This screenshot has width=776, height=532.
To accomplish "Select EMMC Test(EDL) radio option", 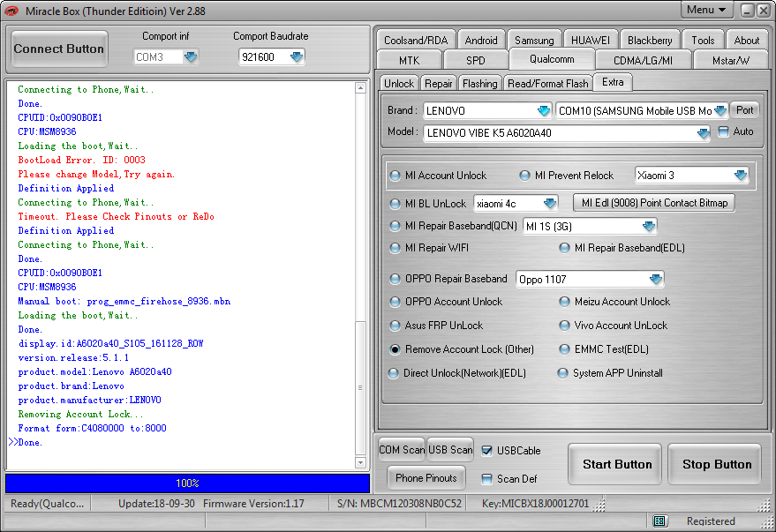I will tap(564, 349).
